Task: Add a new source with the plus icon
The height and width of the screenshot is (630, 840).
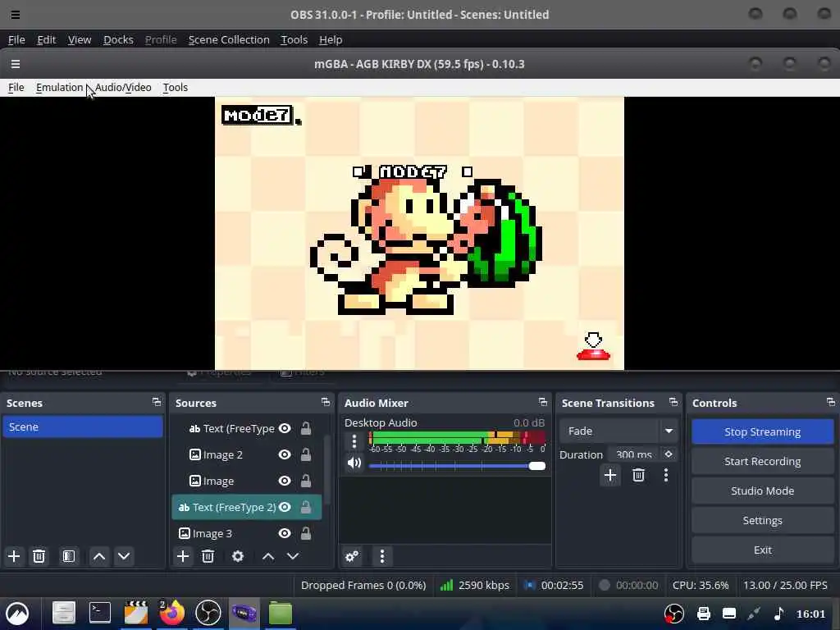Action: point(183,556)
